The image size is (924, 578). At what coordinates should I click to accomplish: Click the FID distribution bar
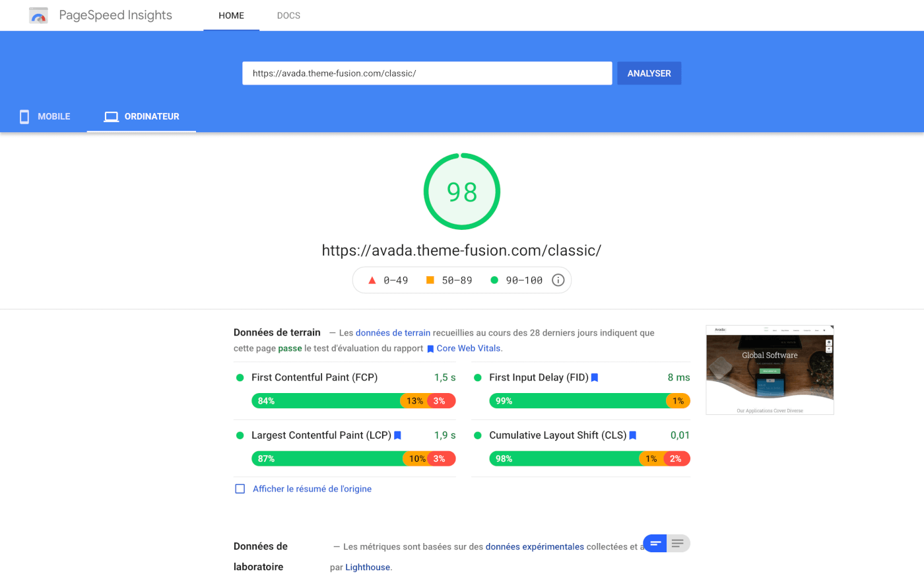coord(589,401)
